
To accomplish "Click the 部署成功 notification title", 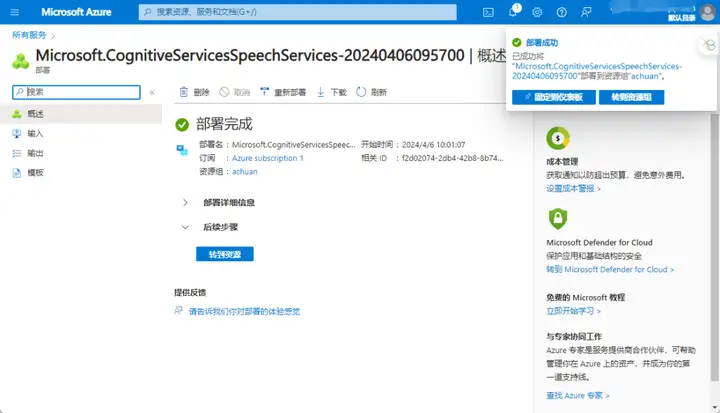I will tap(542, 43).
